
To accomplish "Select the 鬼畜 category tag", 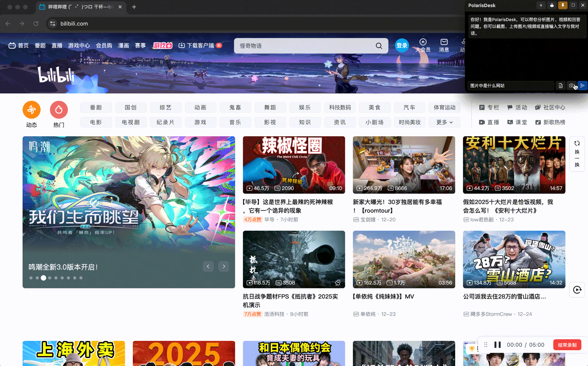I will (235, 108).
